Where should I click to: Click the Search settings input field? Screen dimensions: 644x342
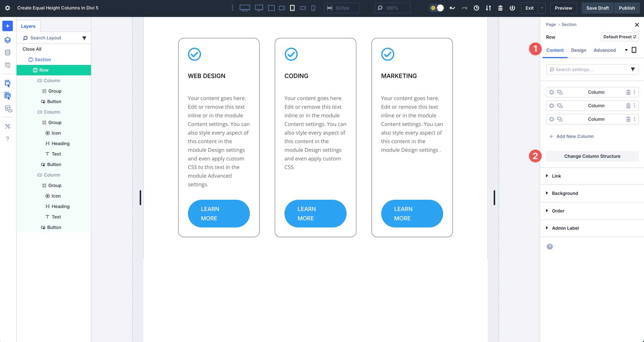click(589, 69)
